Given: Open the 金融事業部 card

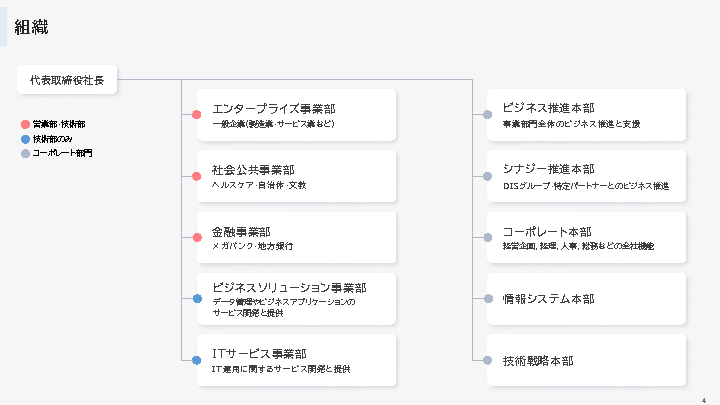Looking at the screenshot, I should click(296, 237).
